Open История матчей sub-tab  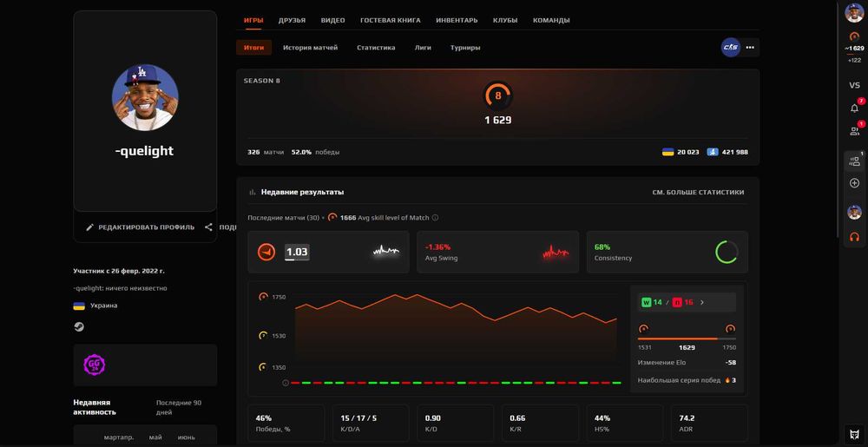[x=310, y=48]
